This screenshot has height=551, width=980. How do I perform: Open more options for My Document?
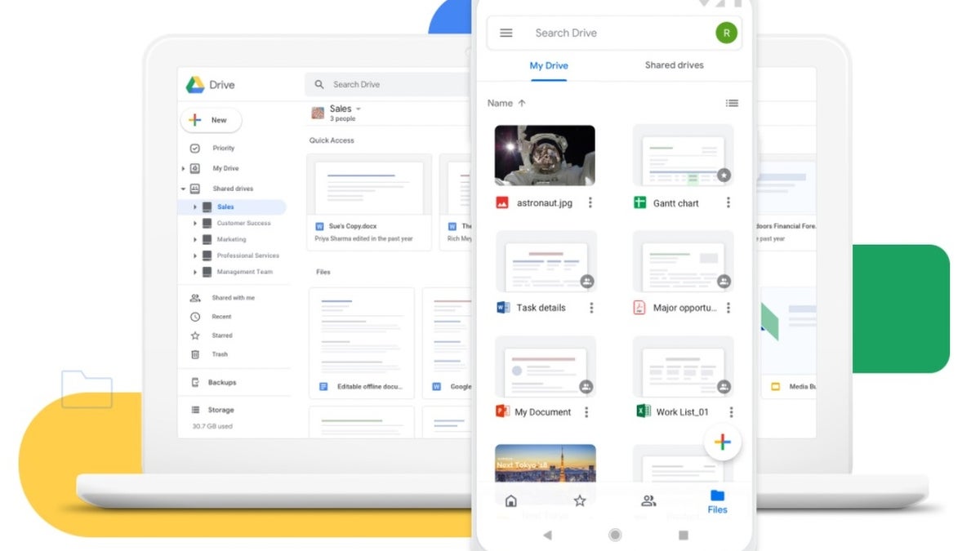586,412
